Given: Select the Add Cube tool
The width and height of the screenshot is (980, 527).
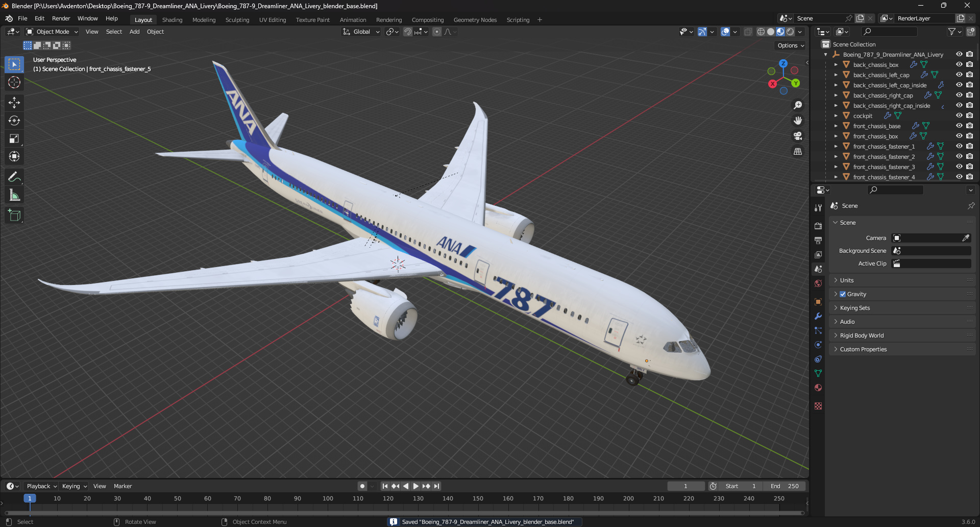Looking at the screenshot, I should pos(14,215).
